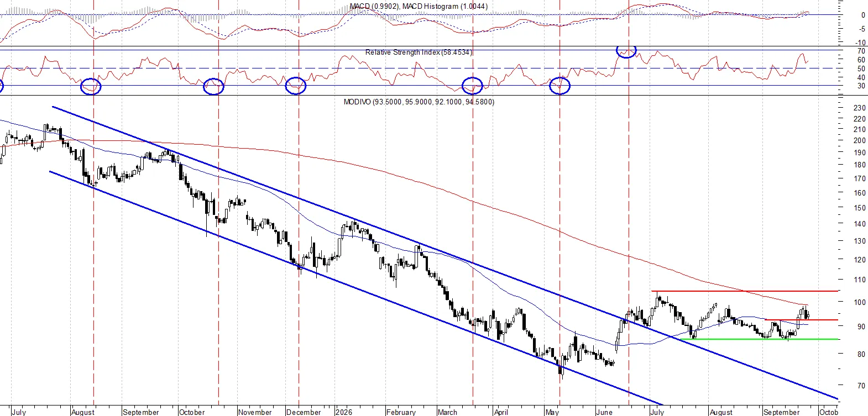Select the red resistance line near 105
Viewport: 868px width, 416px height.
pos(745,291)
